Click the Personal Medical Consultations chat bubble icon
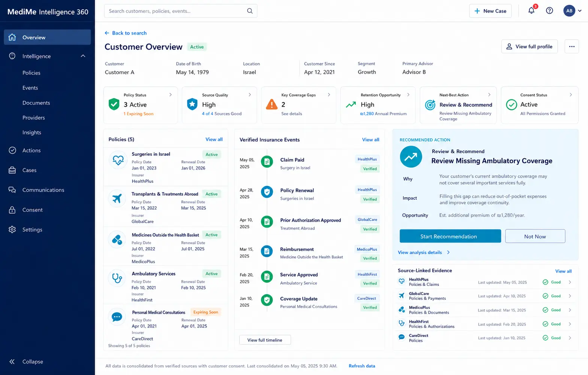Image resolution: width=588 pixels, height=375 pixels. 117,317
